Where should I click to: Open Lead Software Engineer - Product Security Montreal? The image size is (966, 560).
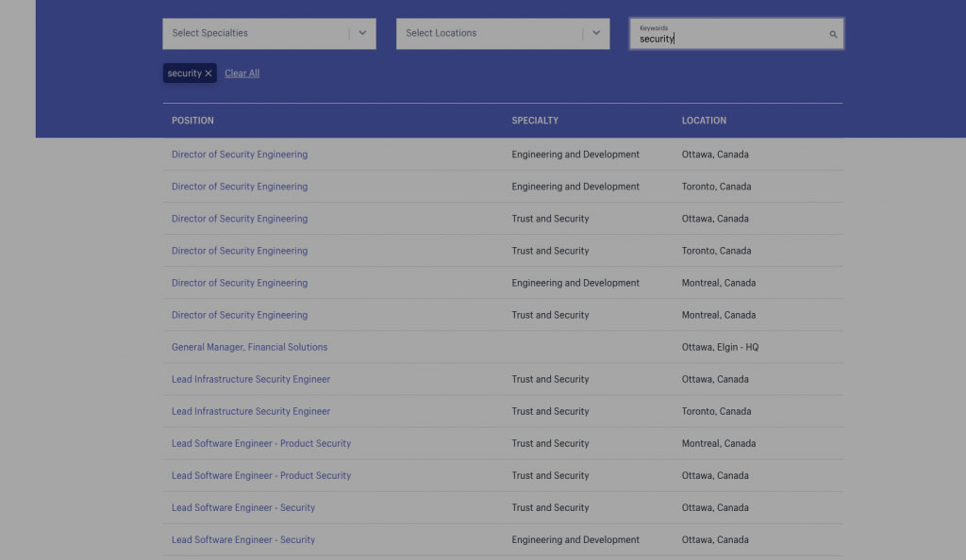point(261,443)
